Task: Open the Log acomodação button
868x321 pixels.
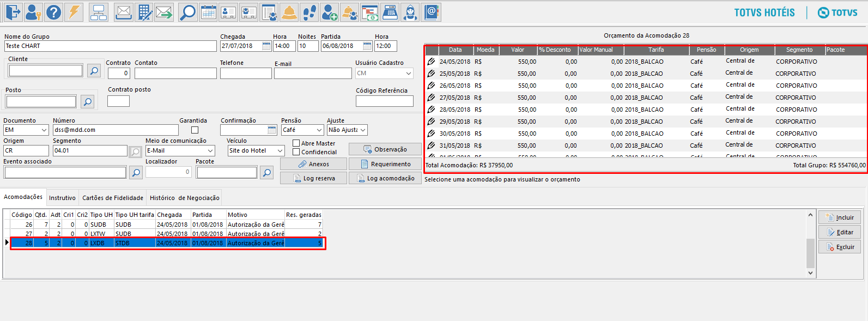Action: point(385,178)
